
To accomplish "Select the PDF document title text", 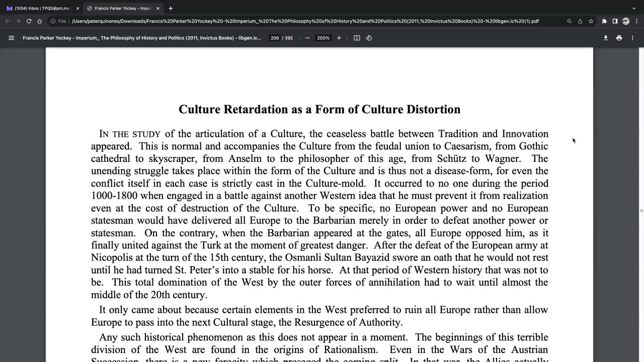I will click(x=142, y=38).
